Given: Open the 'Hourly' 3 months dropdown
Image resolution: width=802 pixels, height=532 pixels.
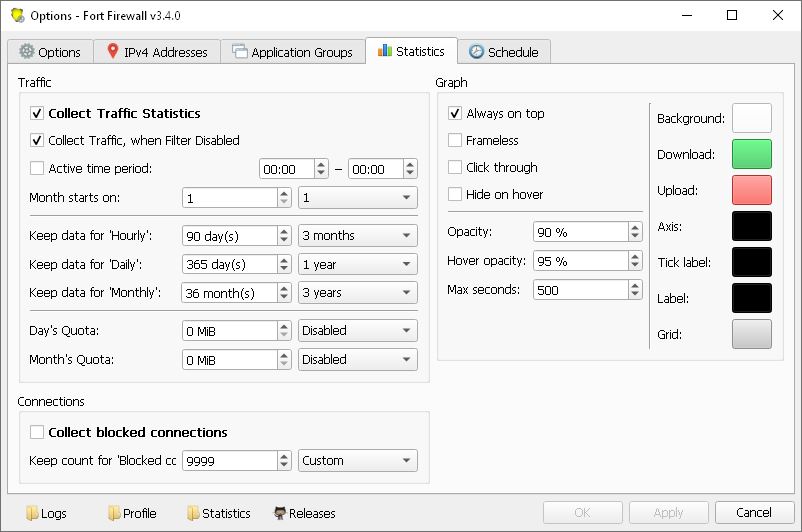Looking at the screenshot, I should click(358, 236).
